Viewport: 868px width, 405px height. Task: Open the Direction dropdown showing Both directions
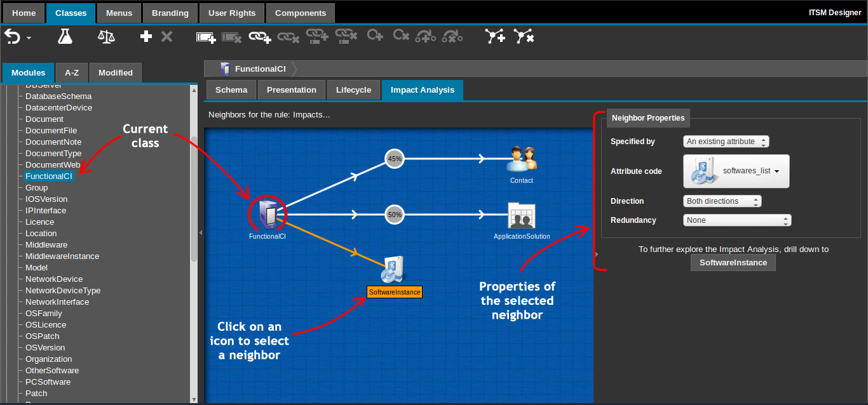tap(722, 201)
